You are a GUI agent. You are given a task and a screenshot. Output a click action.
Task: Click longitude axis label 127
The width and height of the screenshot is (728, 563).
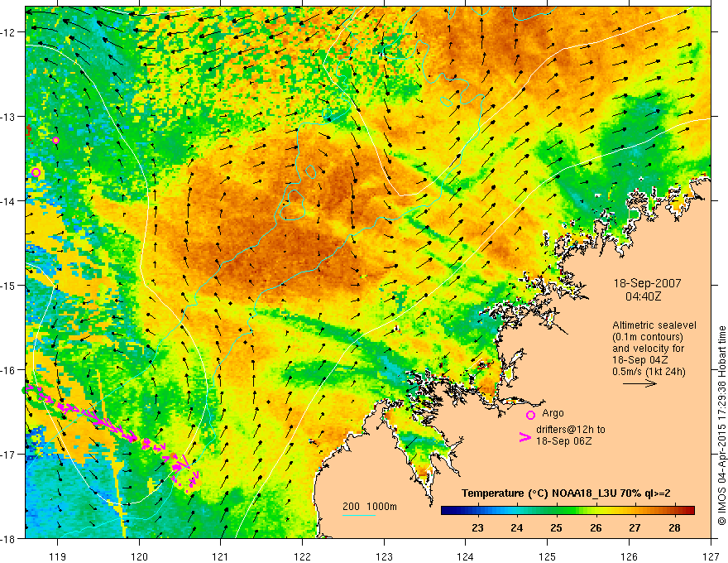(x=711, y=556)
